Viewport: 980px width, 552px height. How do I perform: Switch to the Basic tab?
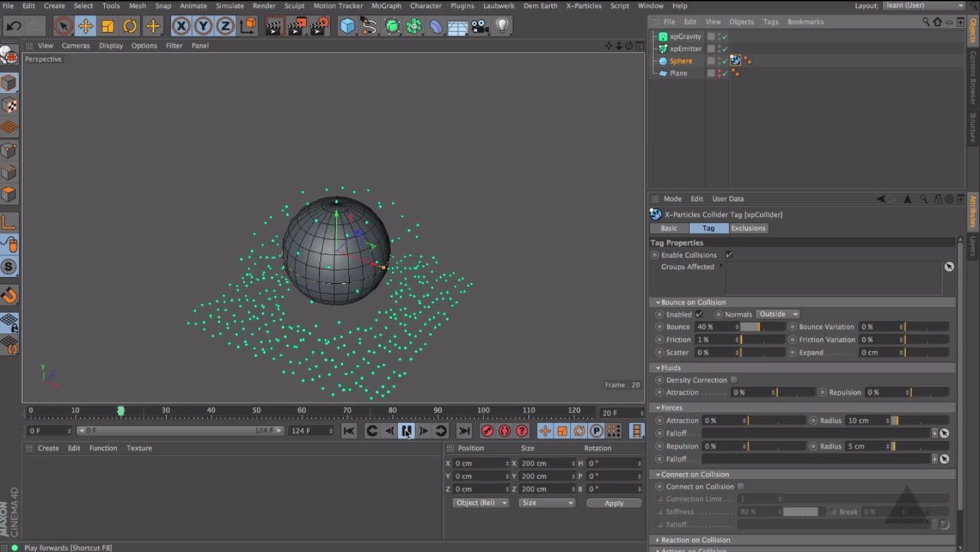669,228
